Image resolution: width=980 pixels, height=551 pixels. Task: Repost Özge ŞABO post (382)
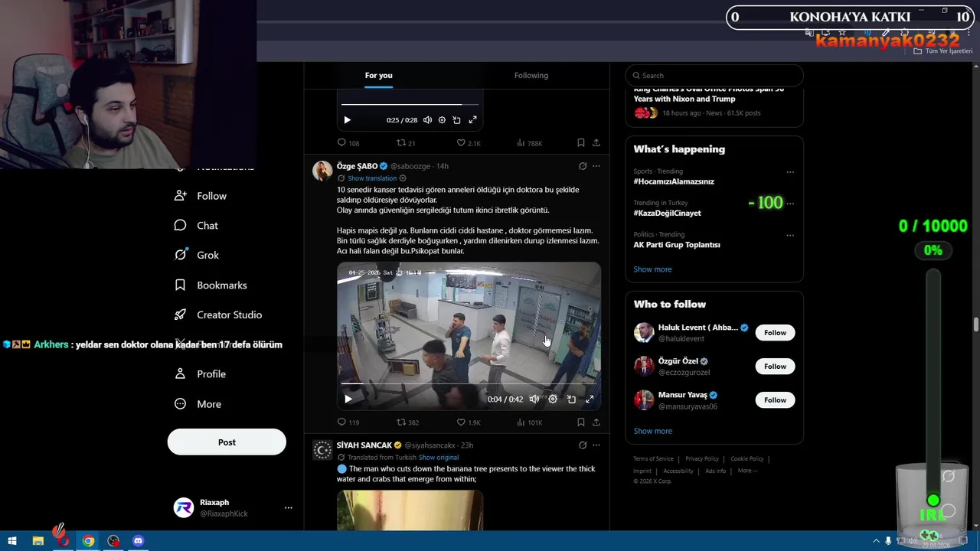[407, 422]
